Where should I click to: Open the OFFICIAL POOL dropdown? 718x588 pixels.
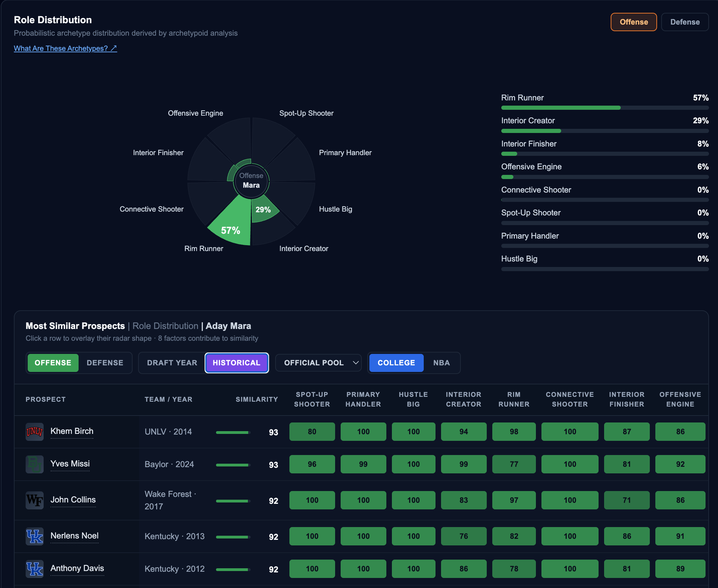point(318,363)
